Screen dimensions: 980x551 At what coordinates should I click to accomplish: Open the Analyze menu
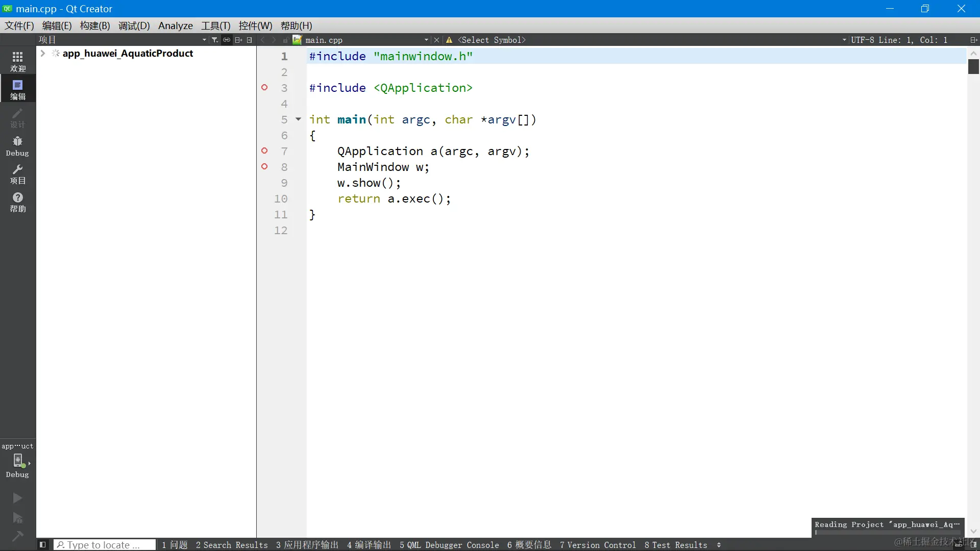tap(175, 26)
